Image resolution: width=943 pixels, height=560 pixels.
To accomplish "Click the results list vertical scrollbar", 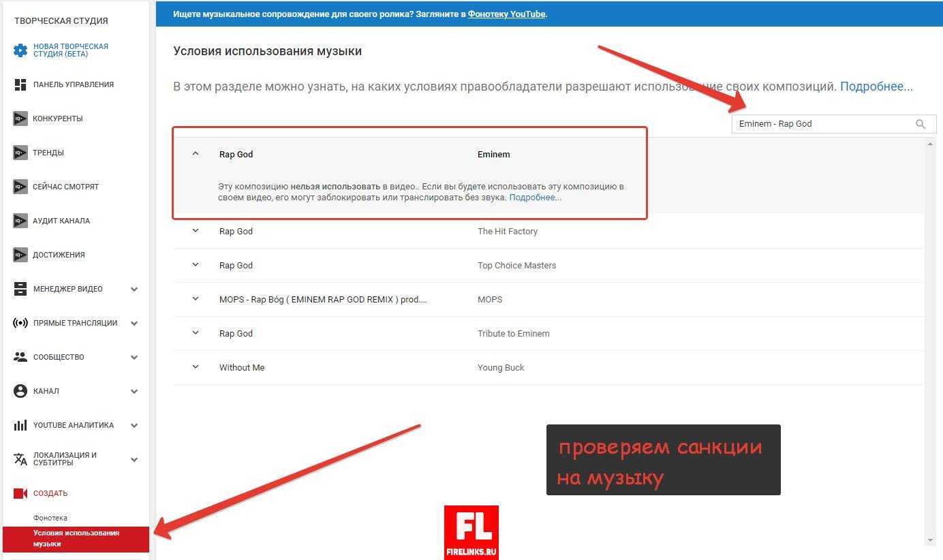I will (x=931, y=341).
